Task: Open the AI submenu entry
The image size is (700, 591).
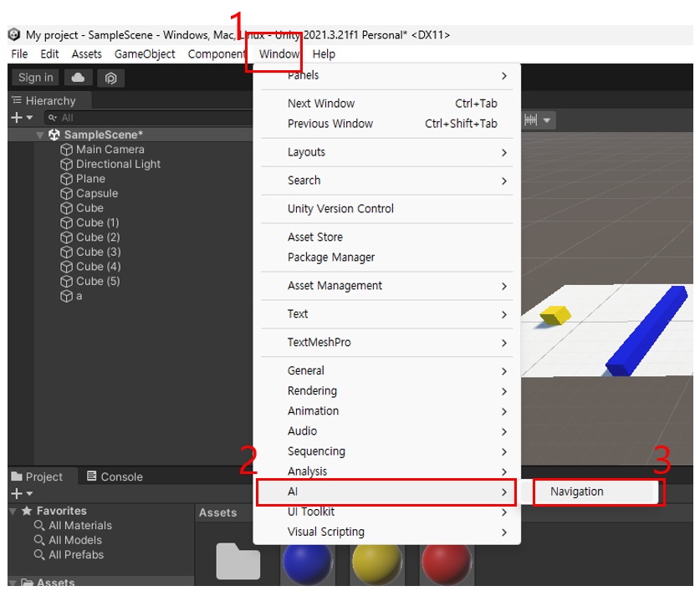Action: click(386, 492)
